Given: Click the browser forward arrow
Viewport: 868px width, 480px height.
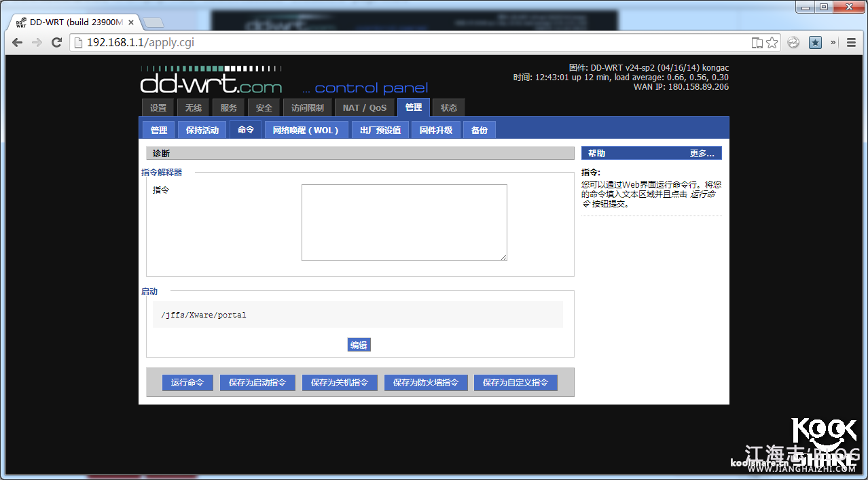Looking at the screenshot, I should 37,43.
